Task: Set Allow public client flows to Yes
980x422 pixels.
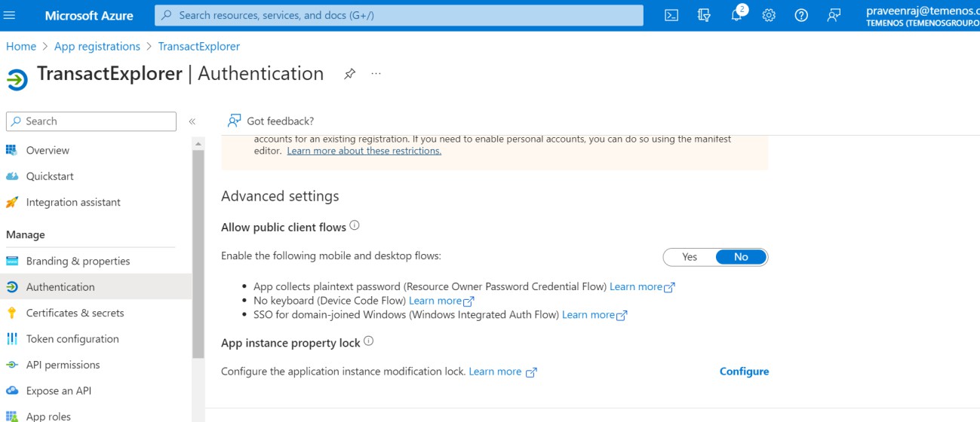Action: 690,257
